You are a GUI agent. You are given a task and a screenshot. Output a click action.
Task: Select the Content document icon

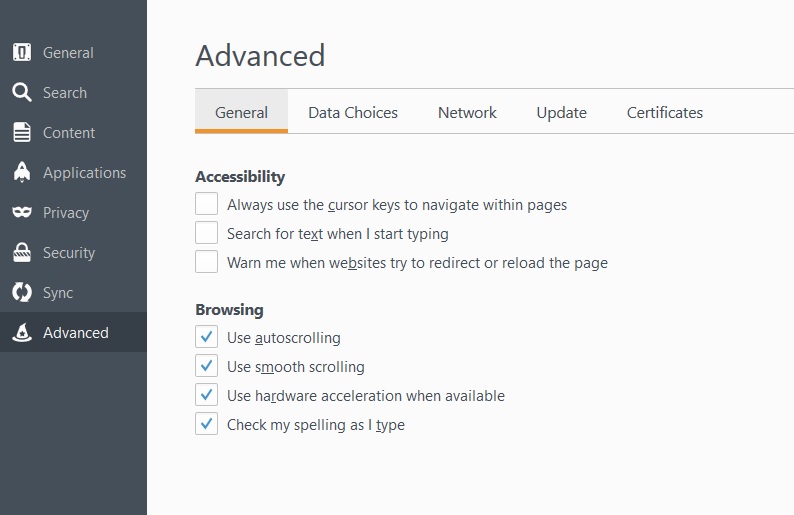(22, 132)
